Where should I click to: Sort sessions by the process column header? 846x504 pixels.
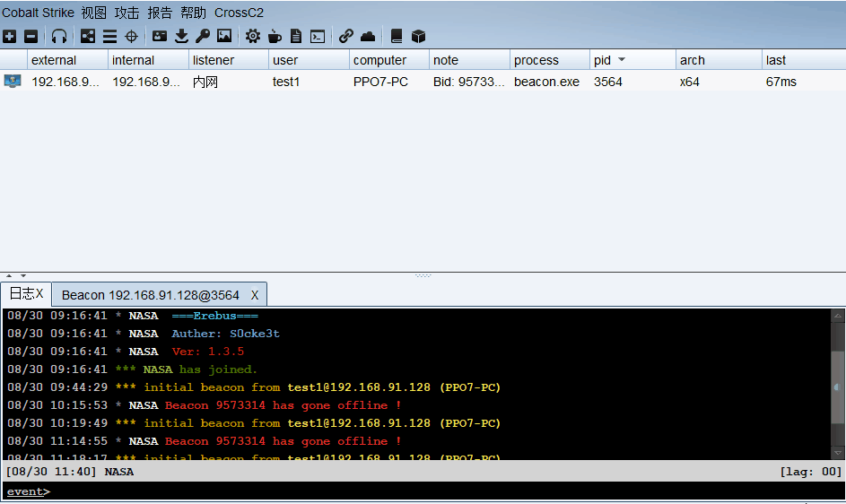pyautogui.click(x=550, y=60)
